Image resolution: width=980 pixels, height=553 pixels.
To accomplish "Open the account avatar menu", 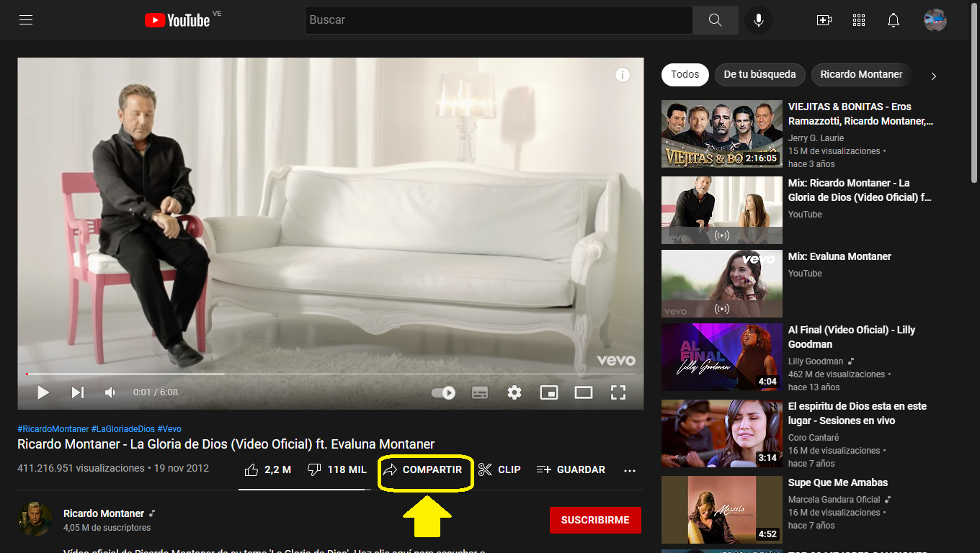I will (x=935, y=20).
